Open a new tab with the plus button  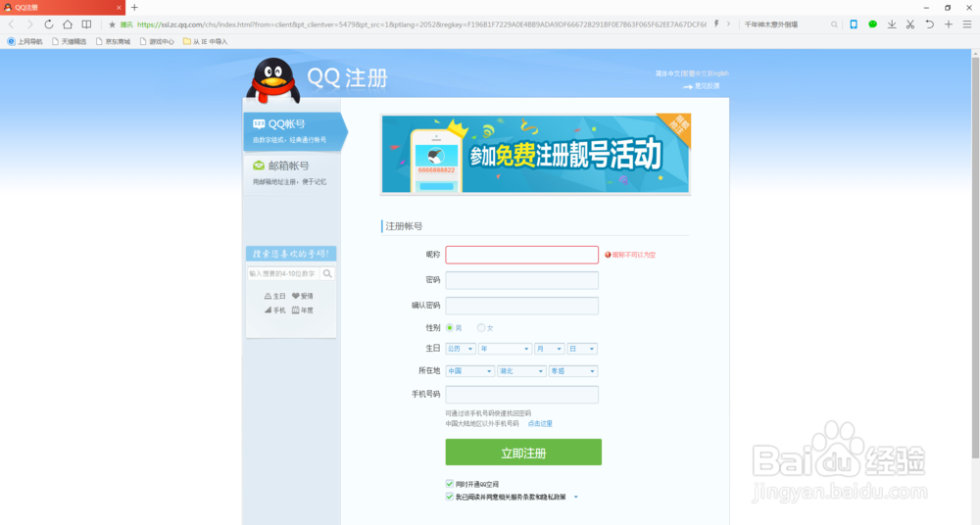point(134,8)
